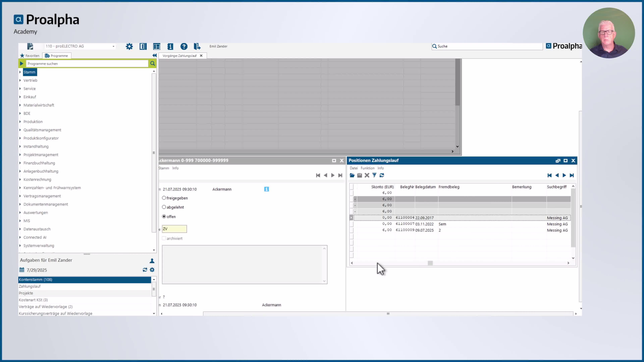Select row marker of BelegNr 61100009 row
The width and height of the screenshot is (644, 362).
pyautogui.click(x=352, y=230)
